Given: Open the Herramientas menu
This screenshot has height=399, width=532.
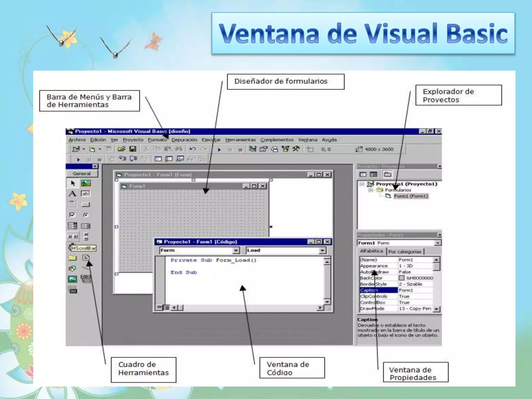Looking at the screenshot, I should 240,140.
